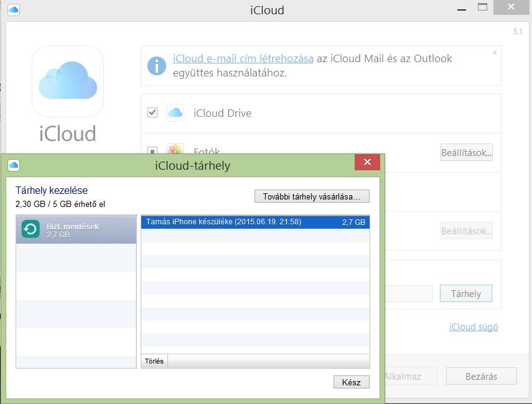Close the iCloud-tárhely dialog
This screenshot has width=532, height=404.
[367, 162]
